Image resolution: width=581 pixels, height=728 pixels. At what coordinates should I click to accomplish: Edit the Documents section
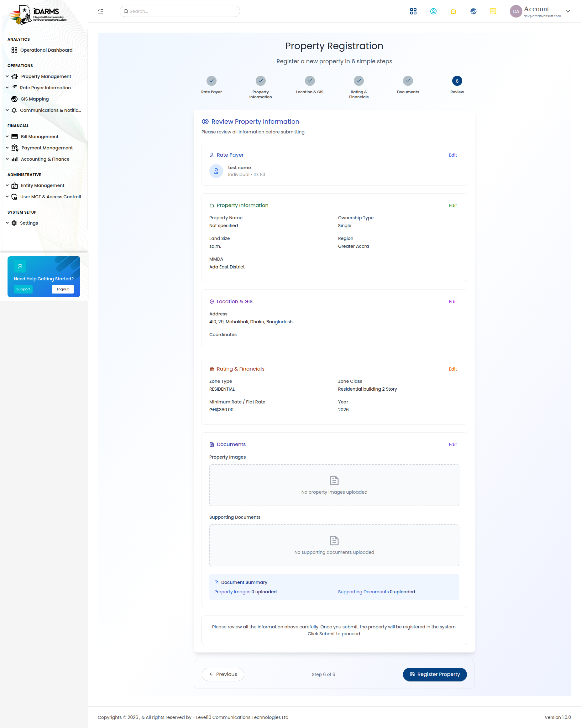(x=453, y=445)
